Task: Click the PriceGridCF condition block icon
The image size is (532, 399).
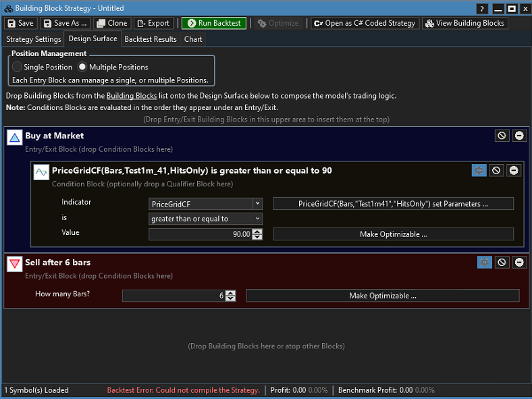Action: click(41, 172)
